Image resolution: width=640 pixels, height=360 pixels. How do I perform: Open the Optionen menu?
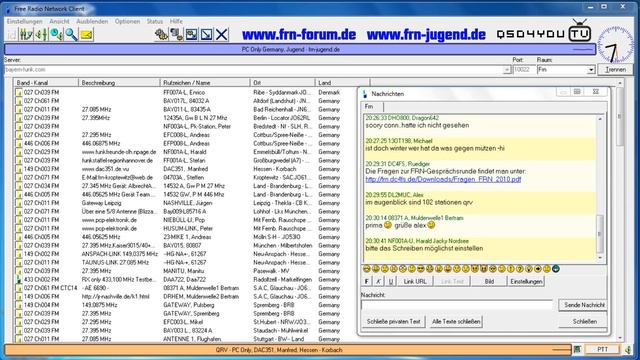click(127, 21)
